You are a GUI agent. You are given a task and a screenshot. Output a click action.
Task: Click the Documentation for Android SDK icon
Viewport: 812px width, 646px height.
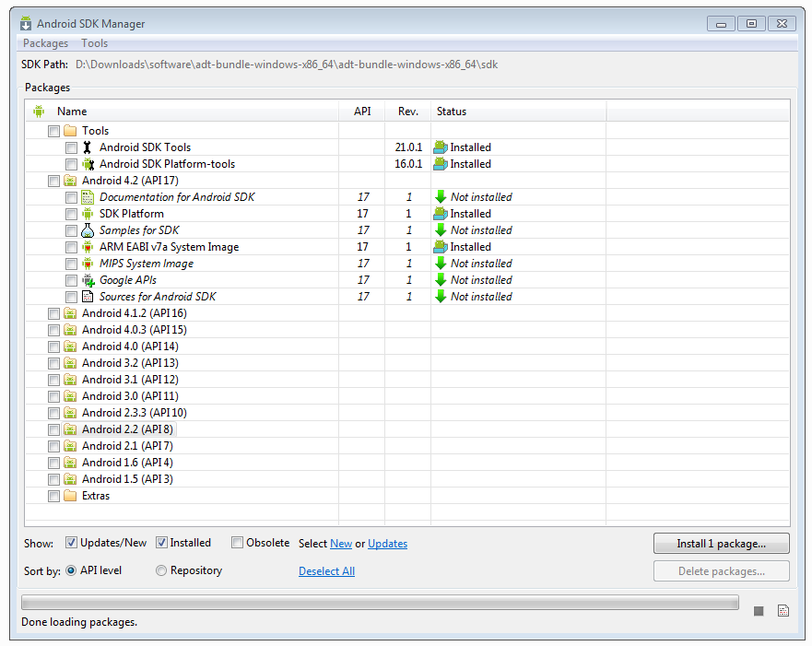88,197
